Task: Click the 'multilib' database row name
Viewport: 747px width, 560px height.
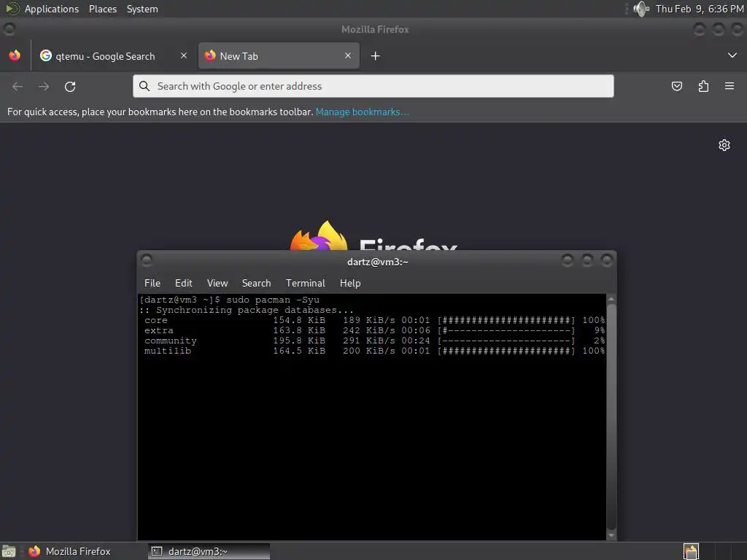Action: 168,351
